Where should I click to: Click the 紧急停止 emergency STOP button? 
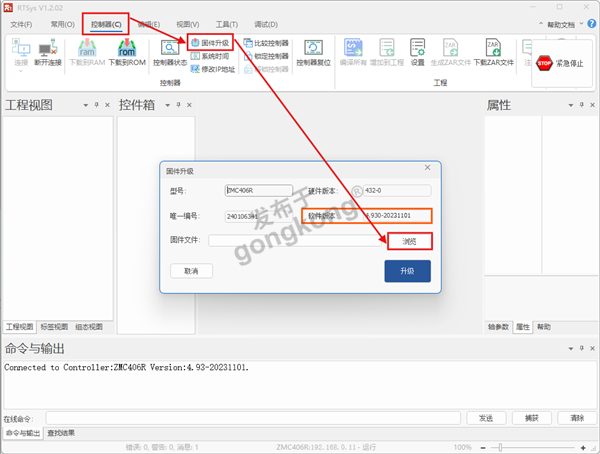coord(560,63)
